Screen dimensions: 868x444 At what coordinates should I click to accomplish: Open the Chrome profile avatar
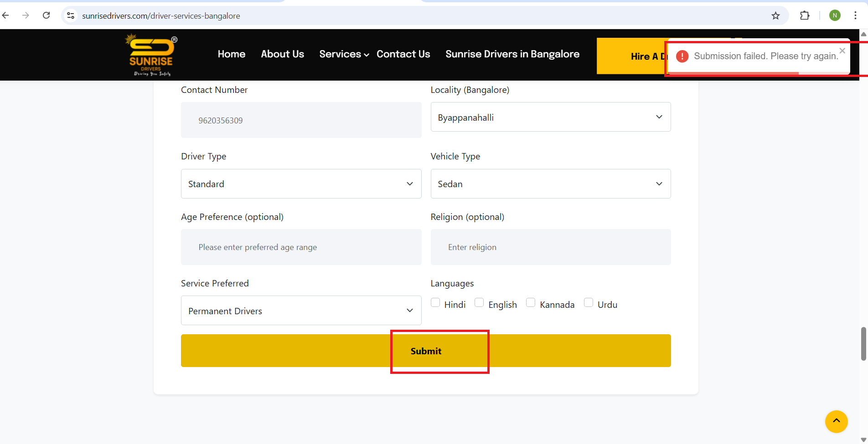835,15
